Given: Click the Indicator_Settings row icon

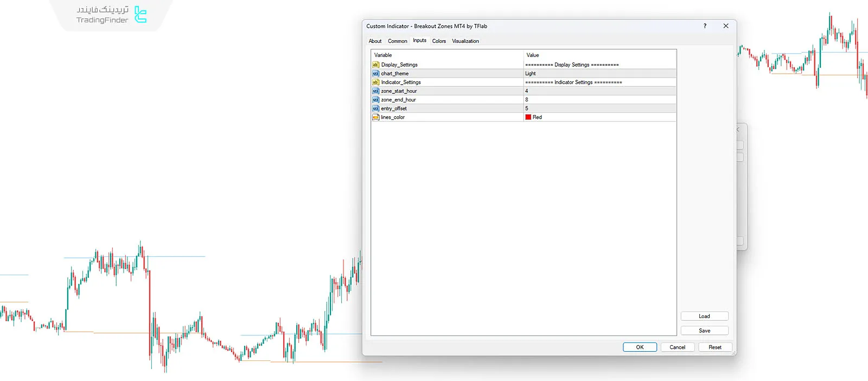Looking at the screenshot, I should tap(375, 82).
